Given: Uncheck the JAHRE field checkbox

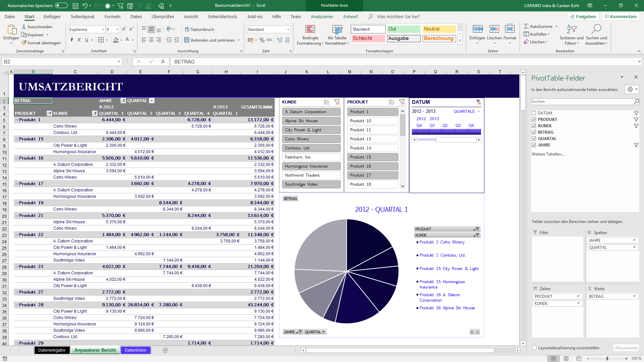Looking at the screenshot, I should 534,145.
